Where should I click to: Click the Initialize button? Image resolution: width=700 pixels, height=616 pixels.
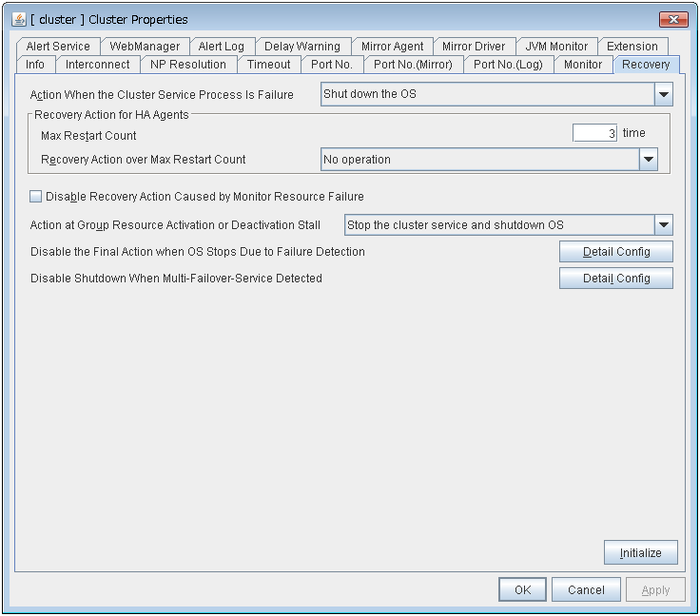641,552
